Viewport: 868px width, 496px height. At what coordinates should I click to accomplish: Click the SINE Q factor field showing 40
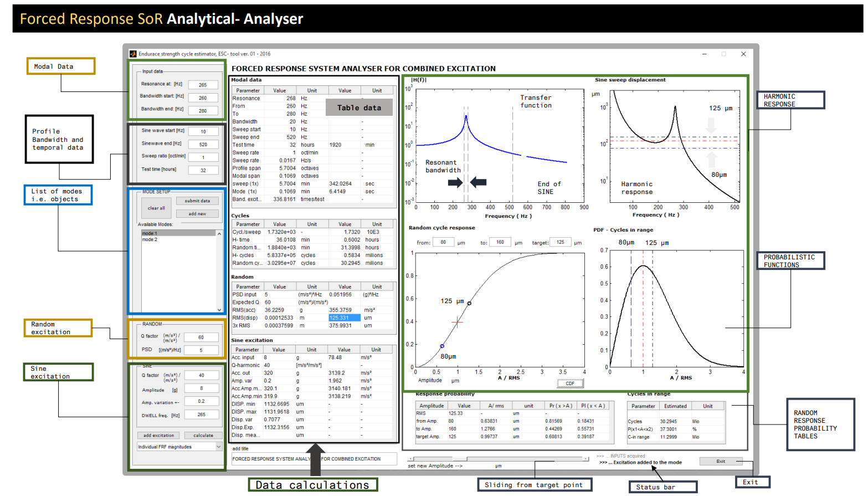pyautogui.click(x=202, y=375)
